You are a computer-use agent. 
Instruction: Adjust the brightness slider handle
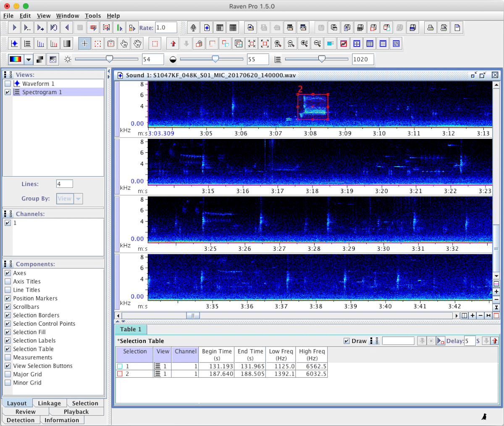109,59
